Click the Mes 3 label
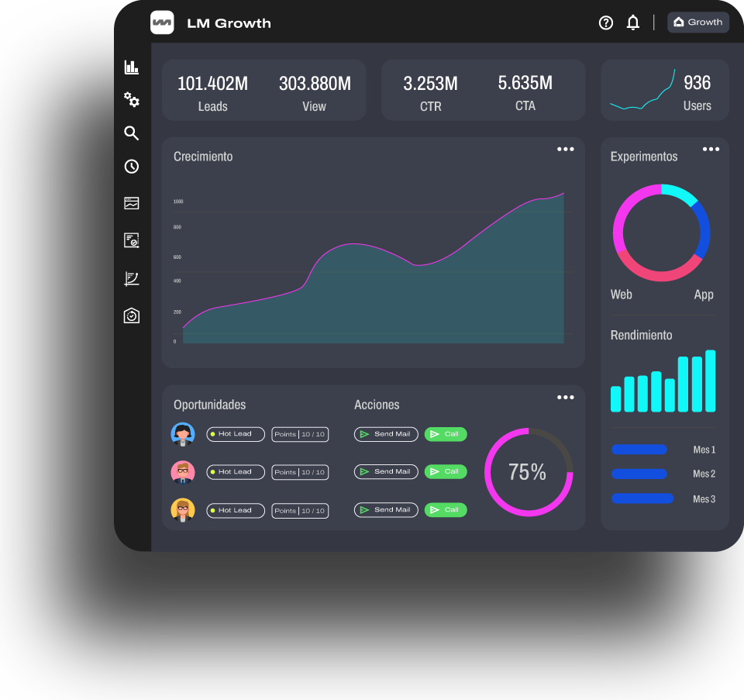Image resolution: width=744 pixels, height=700 pixels. 704,498
